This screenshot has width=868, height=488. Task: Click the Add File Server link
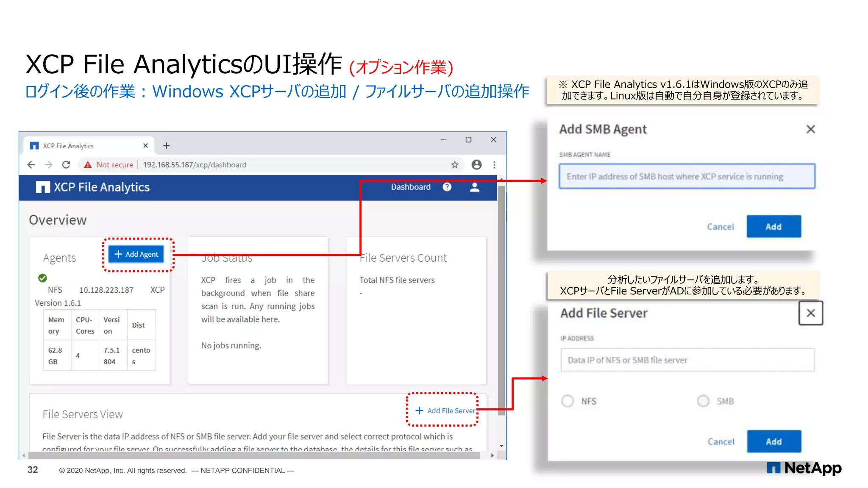click(x=445, y=410)
